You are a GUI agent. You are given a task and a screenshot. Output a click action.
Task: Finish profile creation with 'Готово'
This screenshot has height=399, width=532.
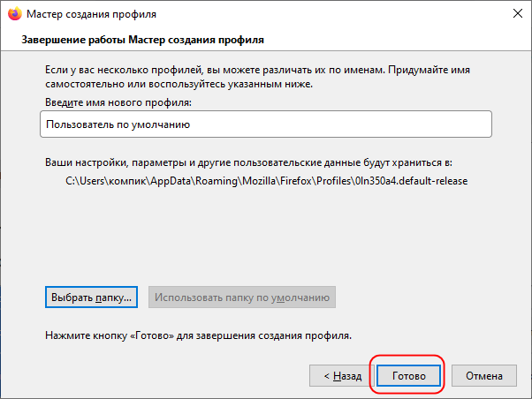click(x=409, y=376)
